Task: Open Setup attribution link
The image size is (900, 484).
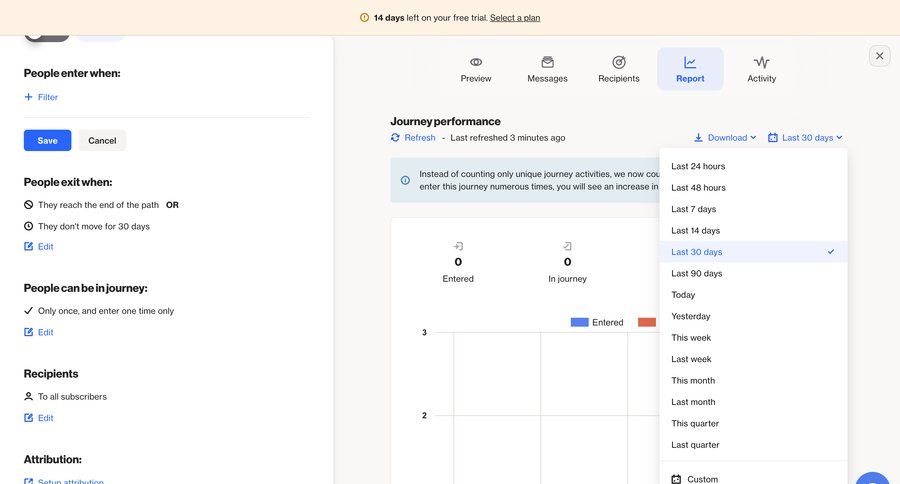Action: coord(64,481)
